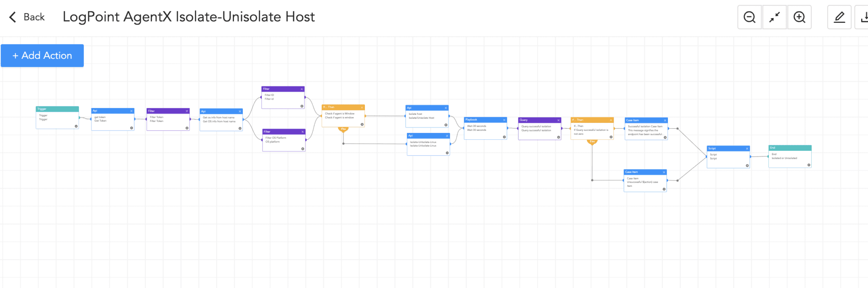
Task: Select the Successful isolation Case Item node
Action: pos(646,130)
